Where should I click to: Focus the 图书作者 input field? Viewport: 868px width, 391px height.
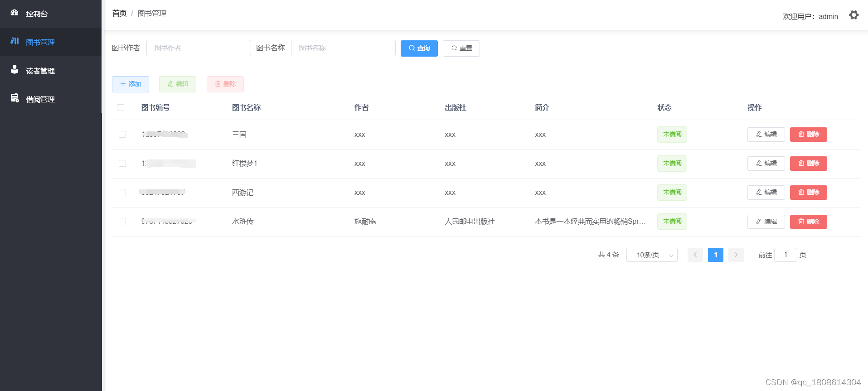coord(199,48)
